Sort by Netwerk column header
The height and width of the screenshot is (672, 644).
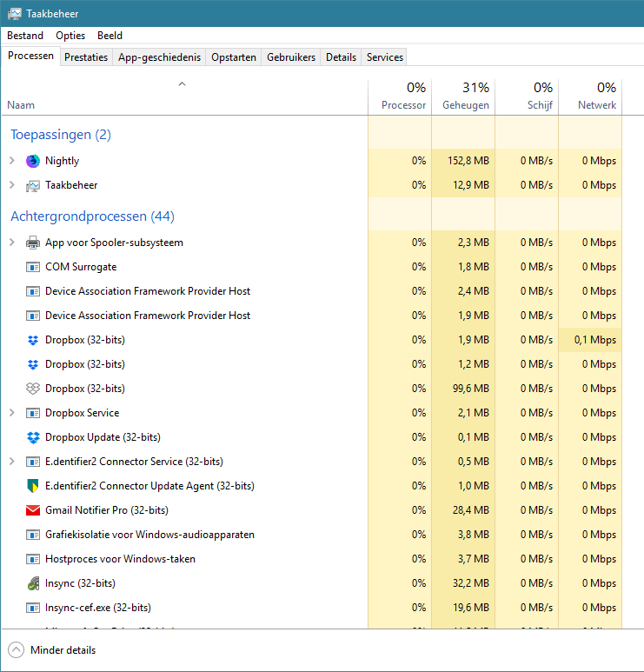(590, 97)
